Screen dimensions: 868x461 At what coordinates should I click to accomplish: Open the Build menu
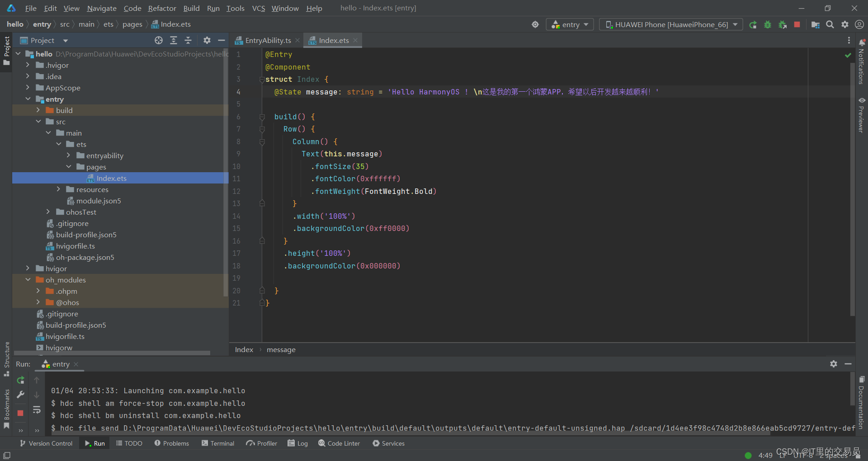click(191, 8)
